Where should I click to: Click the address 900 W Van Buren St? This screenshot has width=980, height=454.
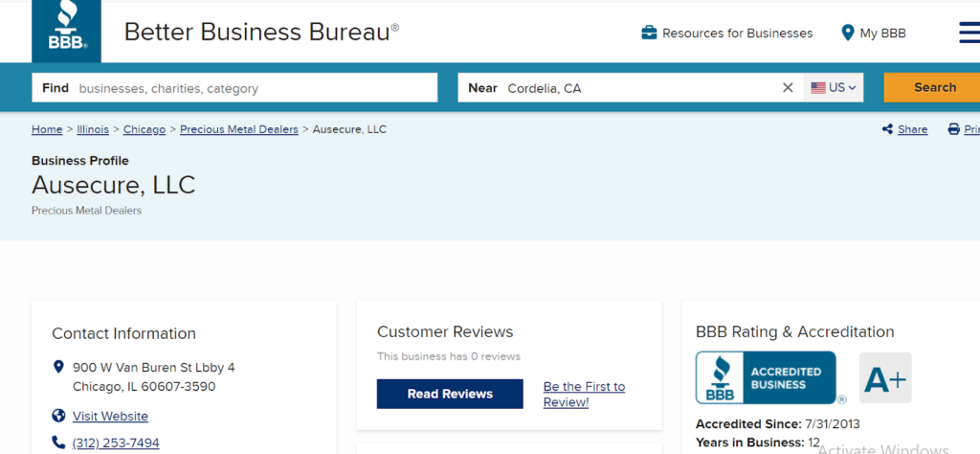click(x=154, y=367)
